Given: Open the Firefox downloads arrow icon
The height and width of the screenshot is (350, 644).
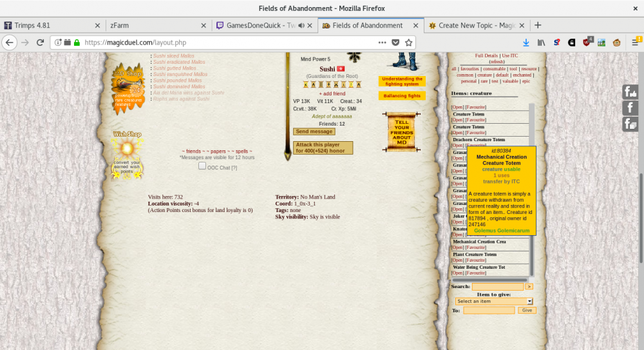Looking at the screenshot, I should 526,43.
